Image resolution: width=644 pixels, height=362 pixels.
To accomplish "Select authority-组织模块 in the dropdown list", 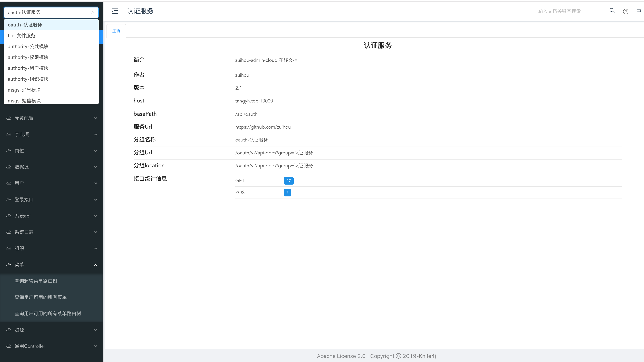I will pos(51,79).
